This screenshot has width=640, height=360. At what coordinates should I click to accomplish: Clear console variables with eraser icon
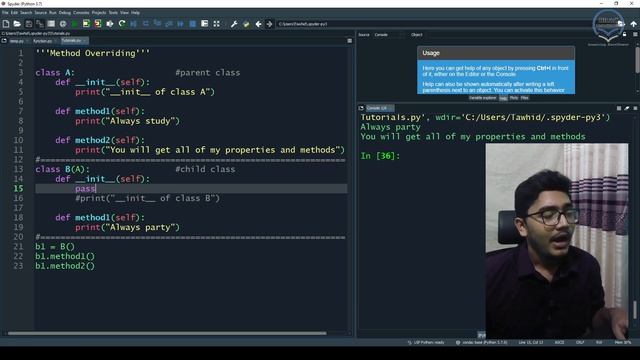point(627,108)
